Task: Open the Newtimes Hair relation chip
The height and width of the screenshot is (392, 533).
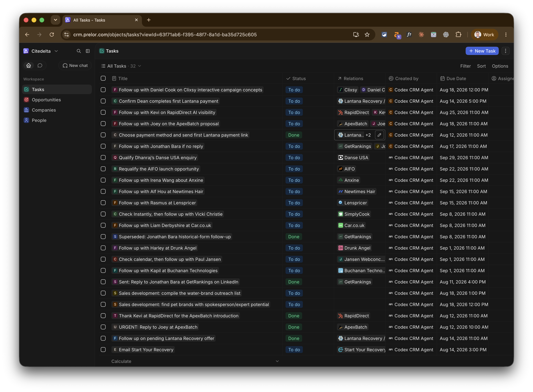Action: pos(357,192)
